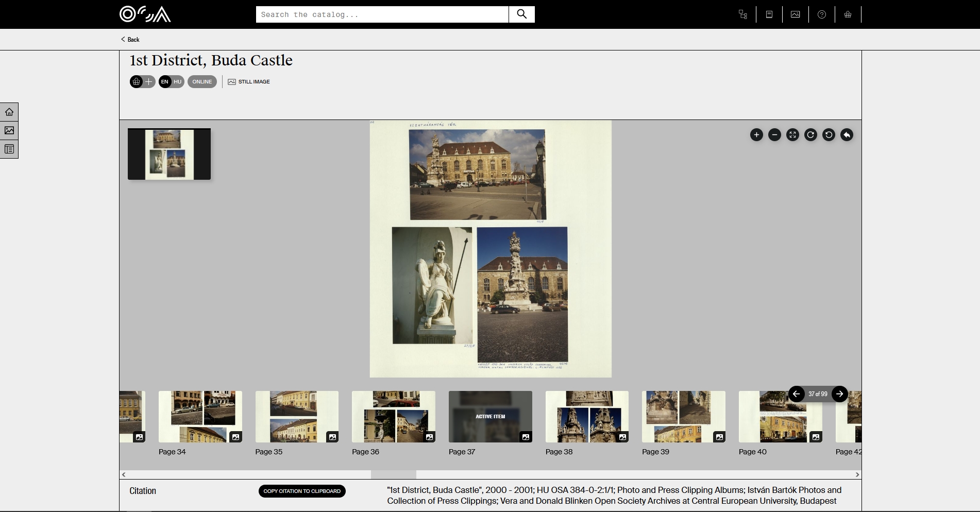Screen dimensions: 980x512
Task: Open the help question mark icon
Action: (x=822, y=14)
